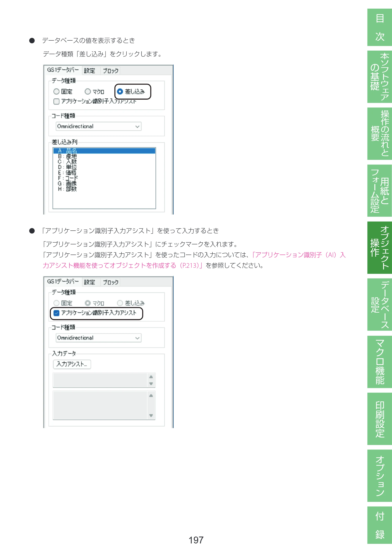Click down arrow of the first input data box
392x555 pixels.
click(x=151, y=384)
